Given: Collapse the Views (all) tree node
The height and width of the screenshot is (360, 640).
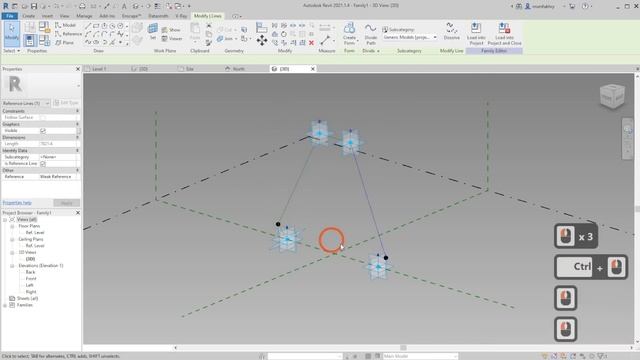Looking at the screenshot, I should tap(5, 220).
